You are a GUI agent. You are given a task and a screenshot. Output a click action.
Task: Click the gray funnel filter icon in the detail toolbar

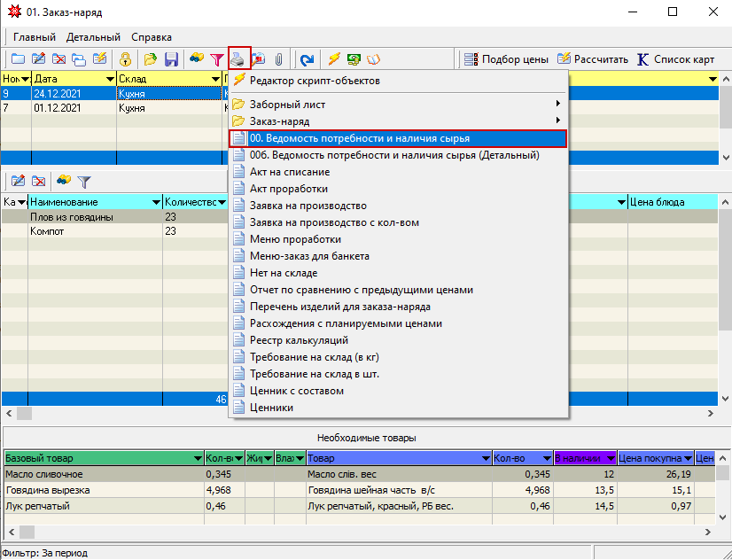click(84, 181)
